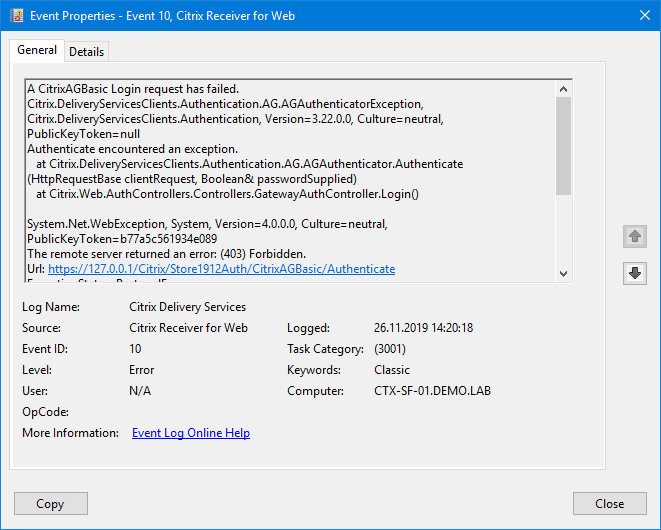661x530 pixels.
Task: Click the 'A CitrixAGBasic Login request has failed.' line
Action: click(133, 89)
